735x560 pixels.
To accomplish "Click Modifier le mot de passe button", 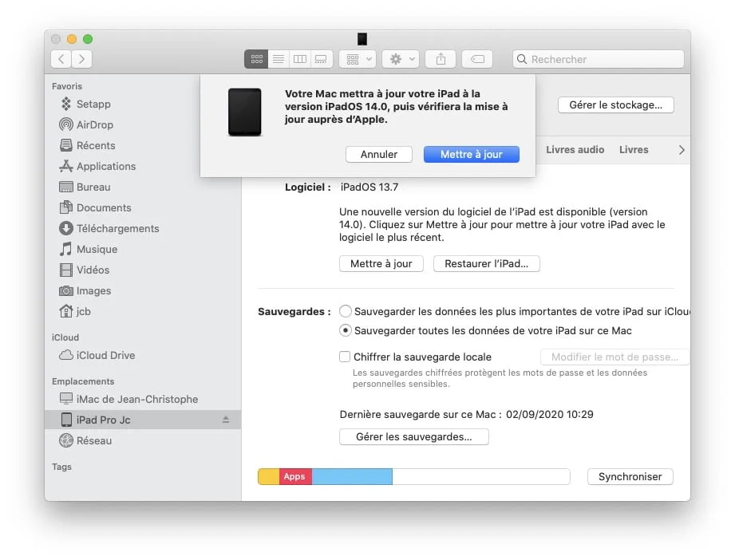I will click(614, 357).
